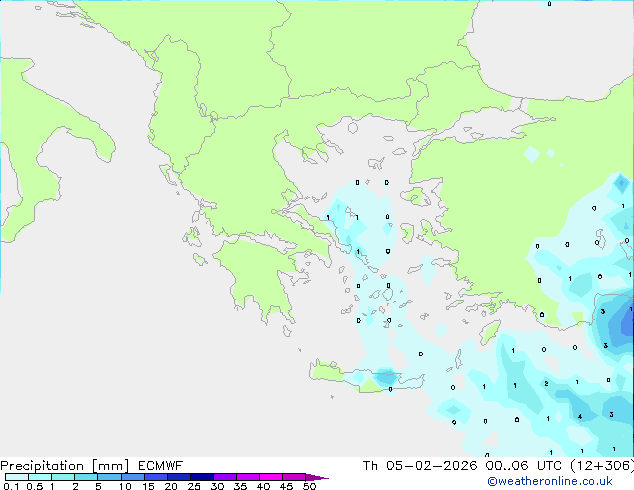Pick the 15–20 mm legend swatch
The height and width of the screenshot is (490, 634).
pyautogui.click(x=155, y=477)
